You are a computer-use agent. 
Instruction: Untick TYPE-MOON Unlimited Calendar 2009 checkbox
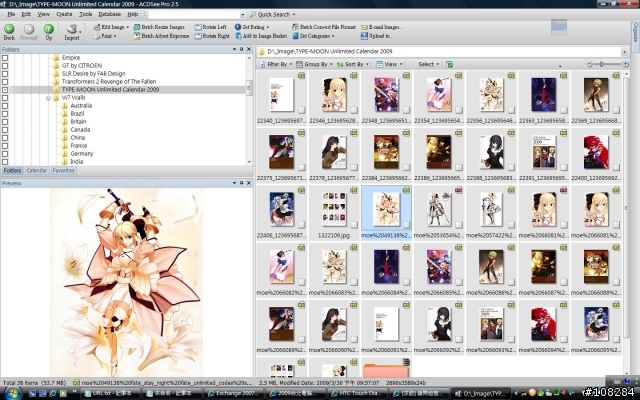click(5, 89)
